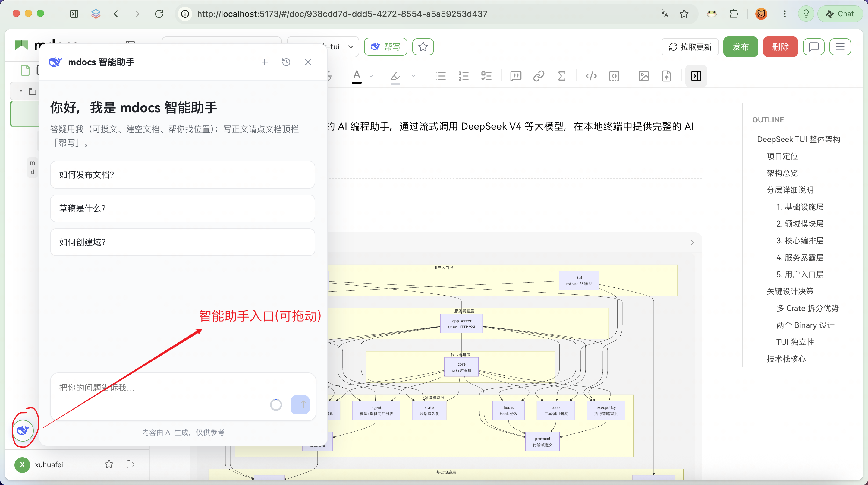
Task: Choose suggestion 草稿是什么?
Action: click(182, 208)
